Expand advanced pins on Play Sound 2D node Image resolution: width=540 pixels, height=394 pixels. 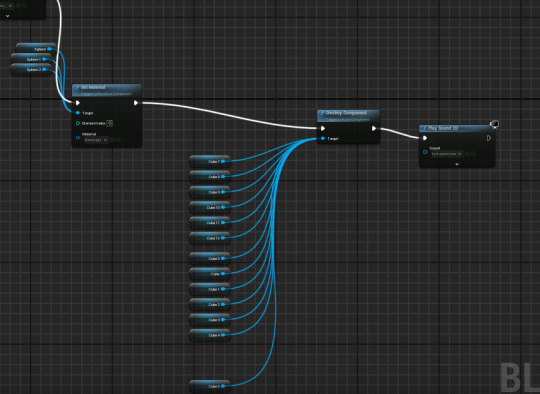tap(457, 164)
